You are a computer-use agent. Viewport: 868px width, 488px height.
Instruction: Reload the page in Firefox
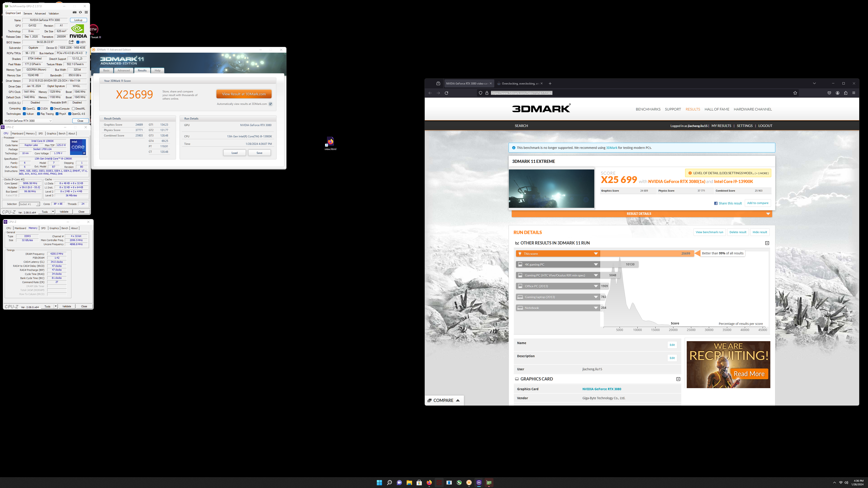coord(446,93)
